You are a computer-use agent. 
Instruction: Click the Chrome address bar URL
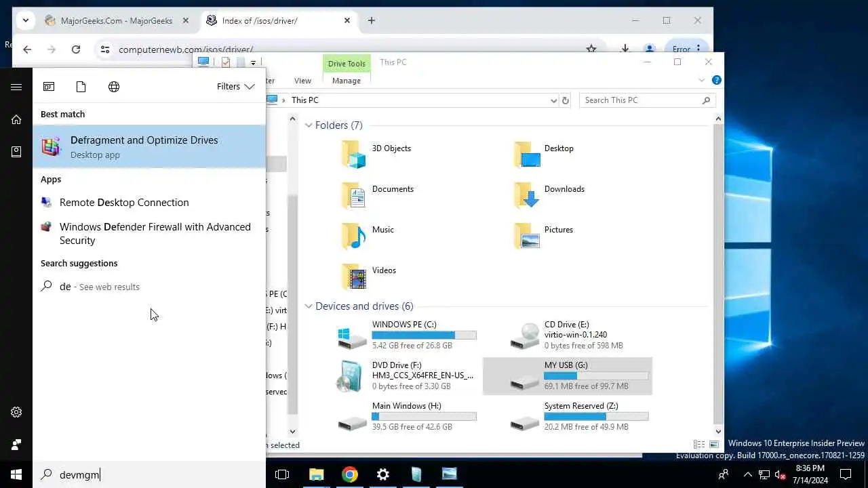[x=186, y=49]
